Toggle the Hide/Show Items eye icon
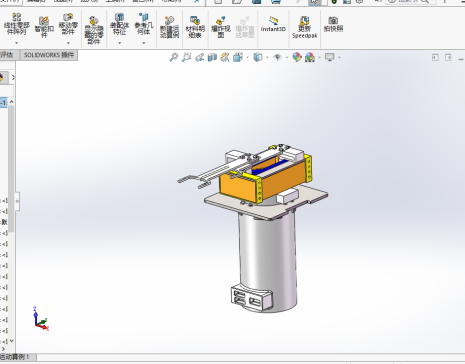The height and width of the screenshot is (364, 465). tap(277, 57)
